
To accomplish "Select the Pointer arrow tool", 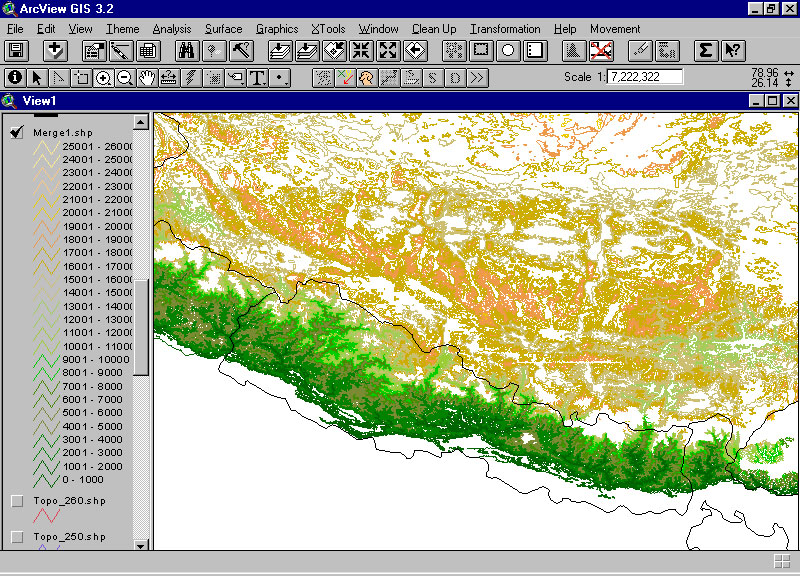I will tap(37, 77).
